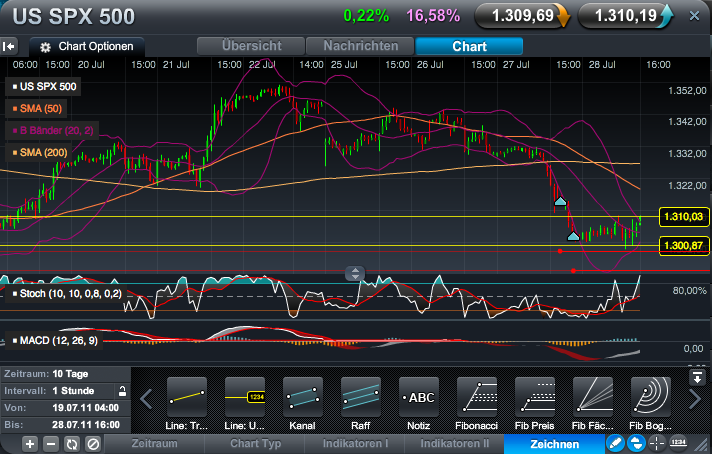The width and height of the screenshot is (712, 454).
Task: Pick the Fibonacci fan tool
Action: coord(593,397)
